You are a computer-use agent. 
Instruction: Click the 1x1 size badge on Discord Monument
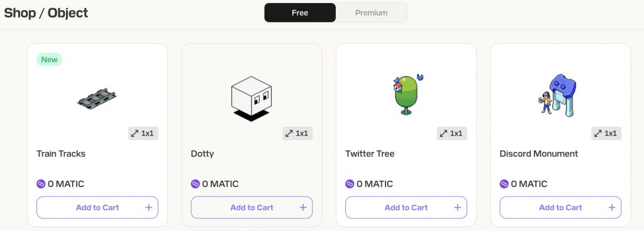[606, 134]
